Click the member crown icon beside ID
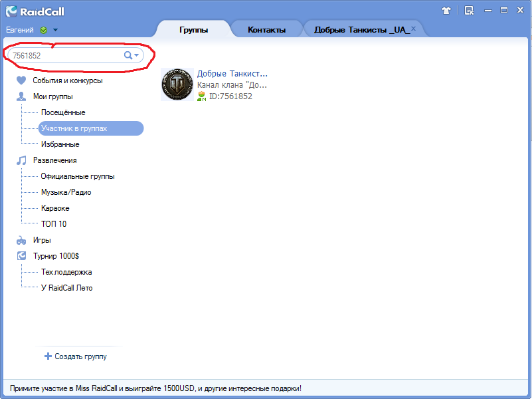532x399 pixels. 201,96
